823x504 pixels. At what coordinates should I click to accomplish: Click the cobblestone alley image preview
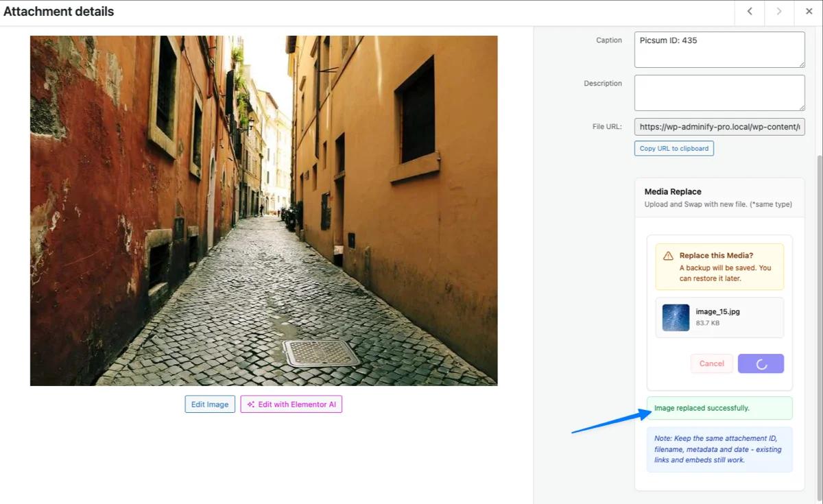(263, 211)
